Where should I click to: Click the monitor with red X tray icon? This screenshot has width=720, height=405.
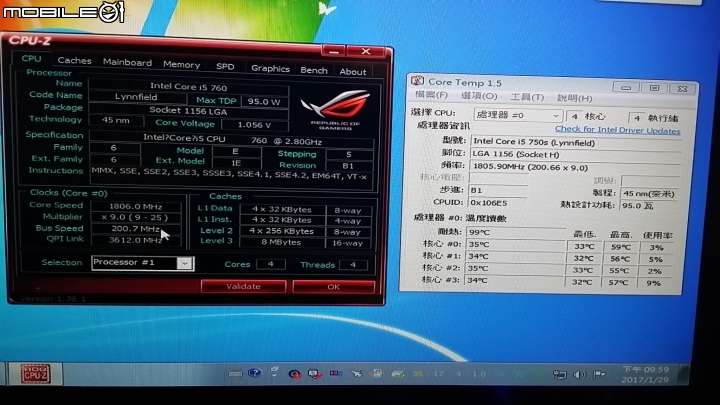315,374
